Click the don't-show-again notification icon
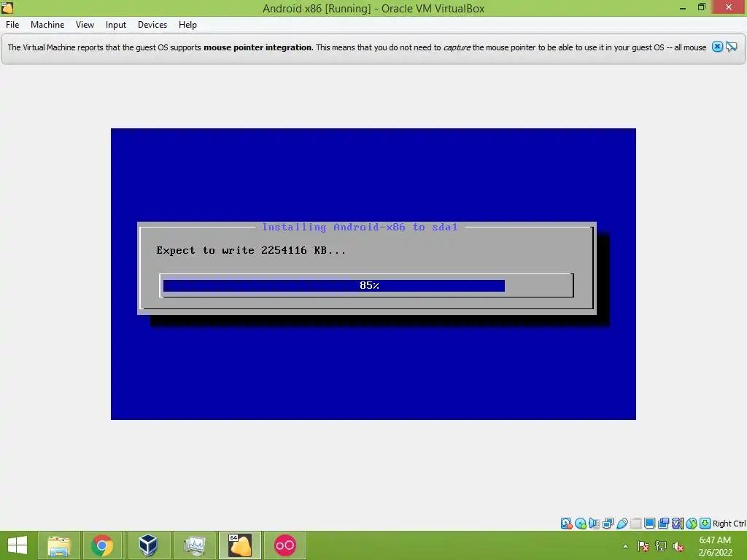The width and height of the screenshot is (747, 560). point(732,47)
